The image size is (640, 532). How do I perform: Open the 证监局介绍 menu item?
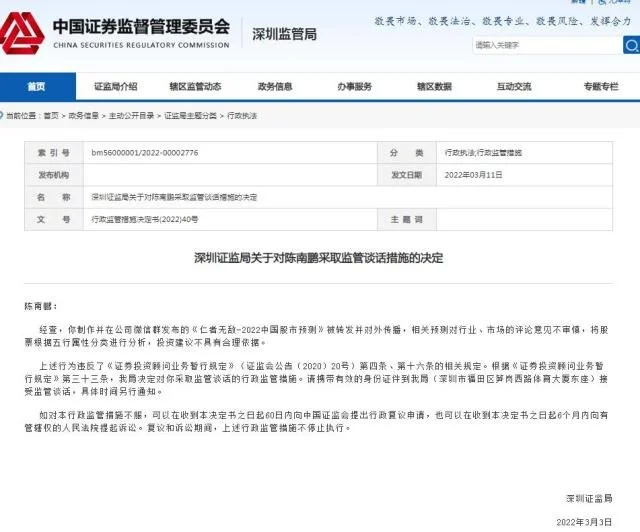pyautogui.click(x=115, y=86)
